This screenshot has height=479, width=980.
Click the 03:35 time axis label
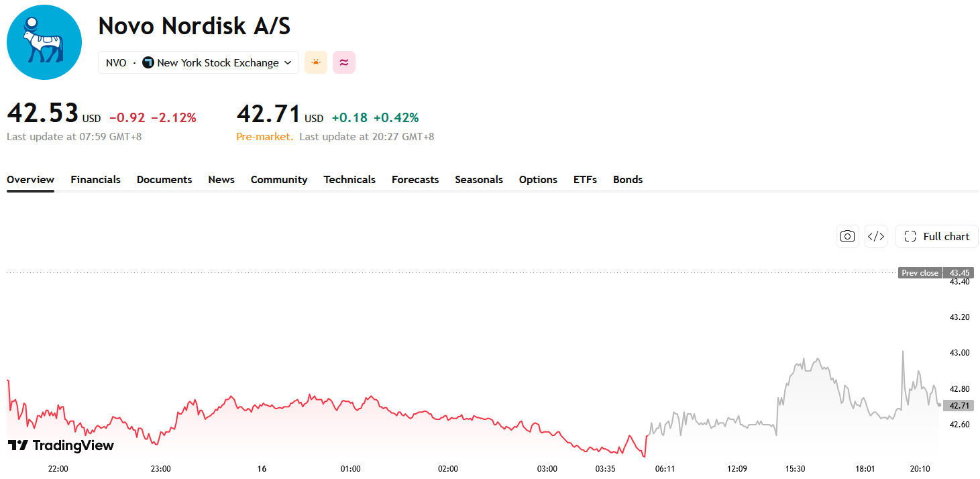click(x=606, y=468)
